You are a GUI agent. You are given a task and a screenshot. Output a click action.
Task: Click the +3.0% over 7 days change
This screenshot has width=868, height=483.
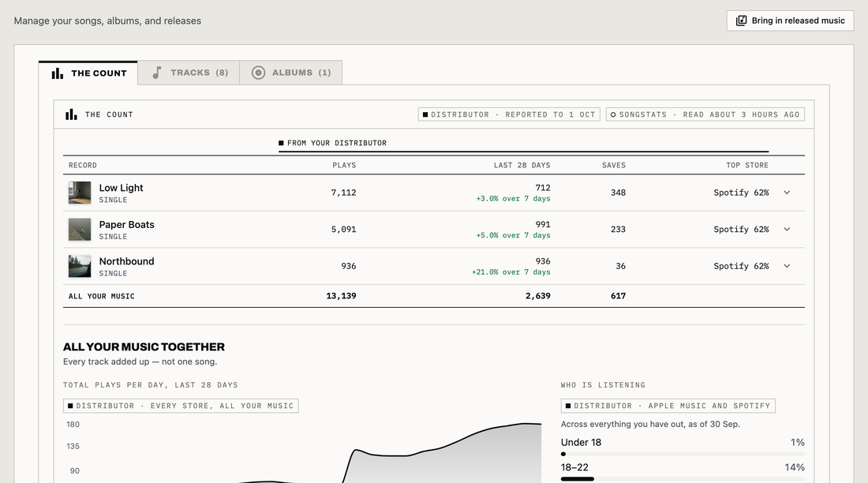pos(513,198)
